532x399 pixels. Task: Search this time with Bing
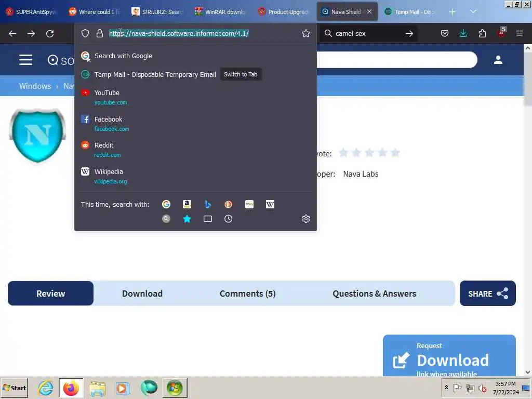208,204
